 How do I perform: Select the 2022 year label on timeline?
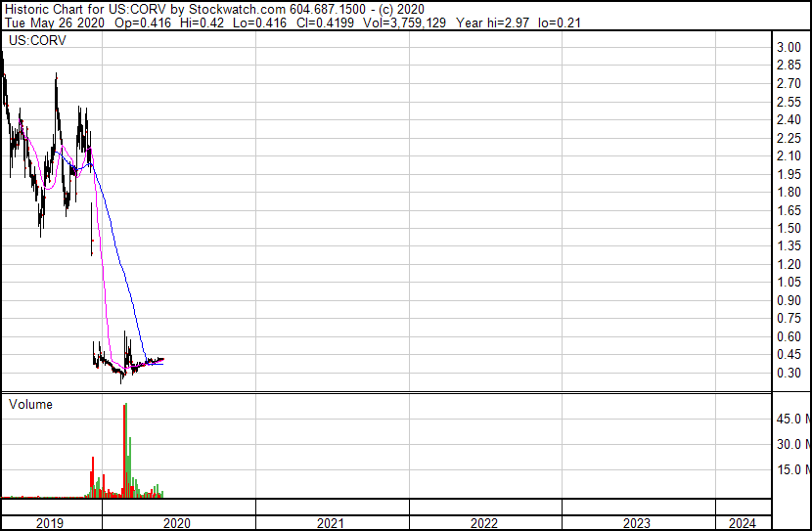483,523
